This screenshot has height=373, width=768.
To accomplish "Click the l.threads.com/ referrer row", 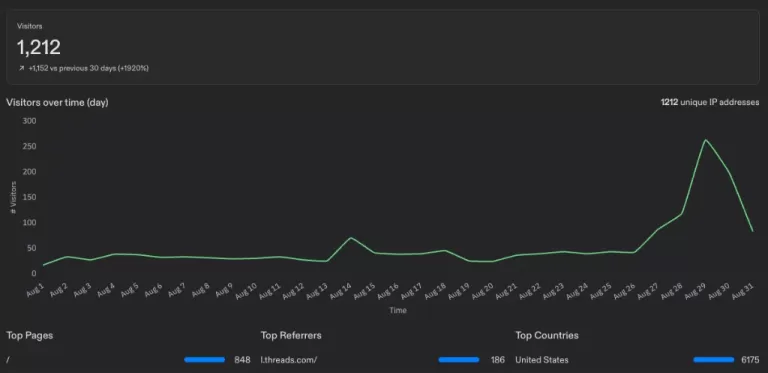I will pyautogui.click(x=383, y=360).
